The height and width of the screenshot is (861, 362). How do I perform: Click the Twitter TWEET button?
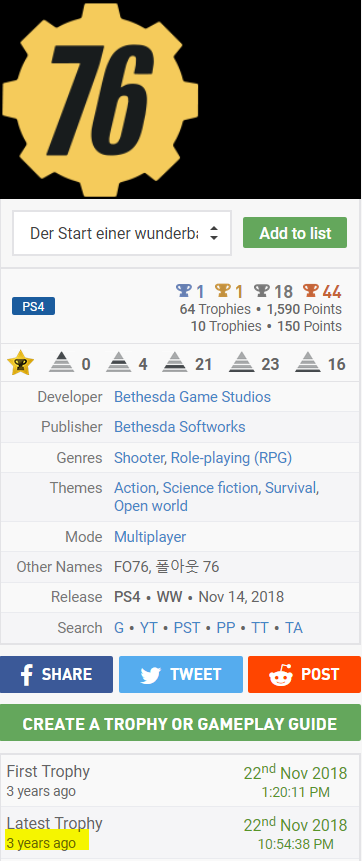tap(181, 674)
